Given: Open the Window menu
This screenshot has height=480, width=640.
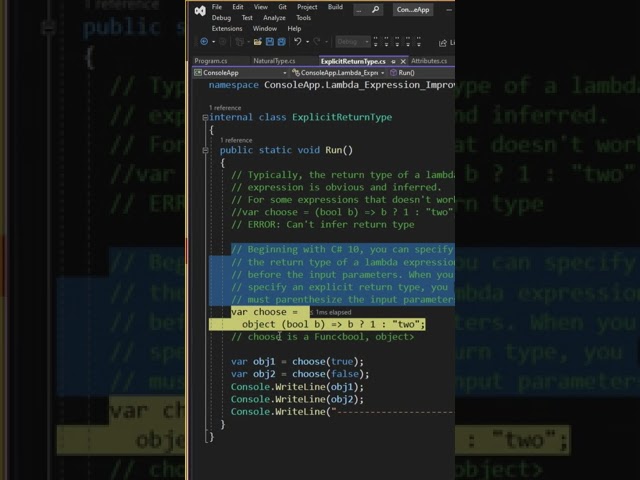Looking at the screenshot, I should 264,29.
